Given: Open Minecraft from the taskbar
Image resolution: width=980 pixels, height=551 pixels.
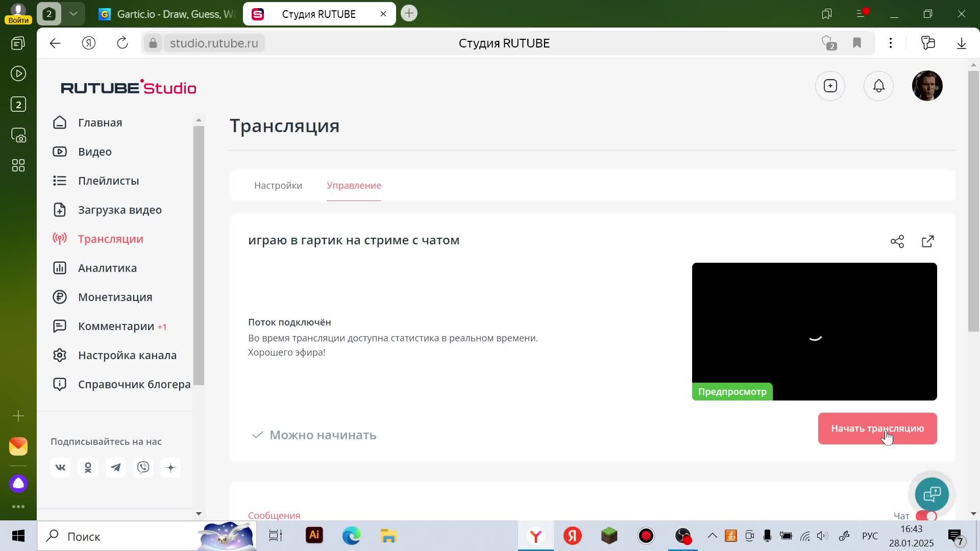Looking at the screenshot, I should pos(609,536).
